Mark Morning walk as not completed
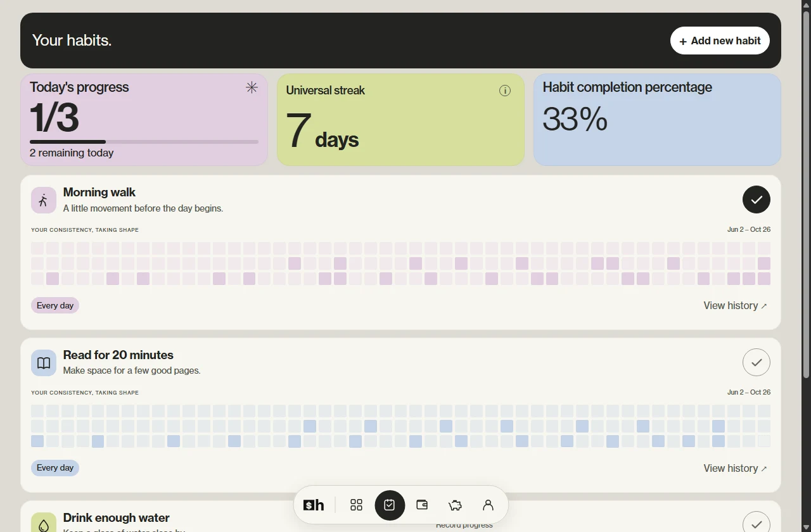 (x=757, y=199)
